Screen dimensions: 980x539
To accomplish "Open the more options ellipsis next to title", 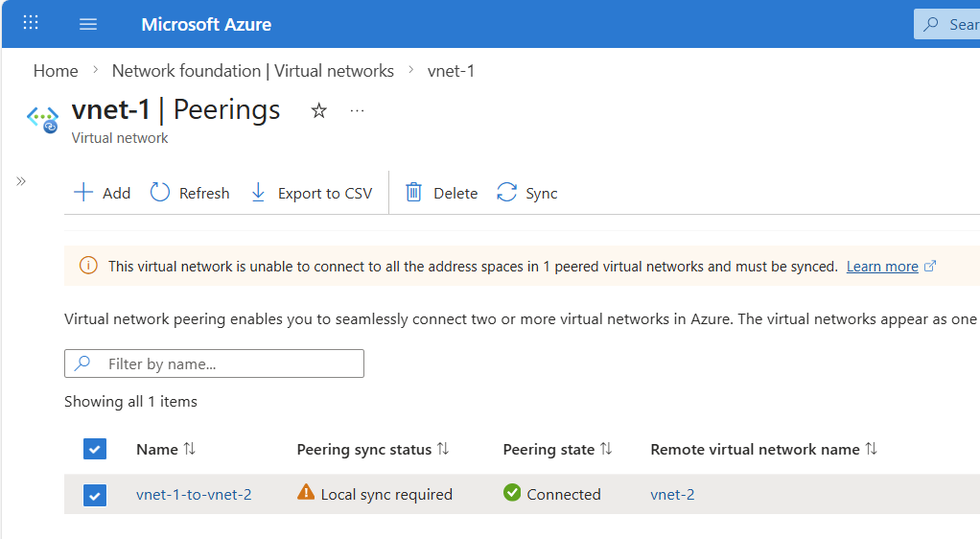I will click(x=357, y=110).
